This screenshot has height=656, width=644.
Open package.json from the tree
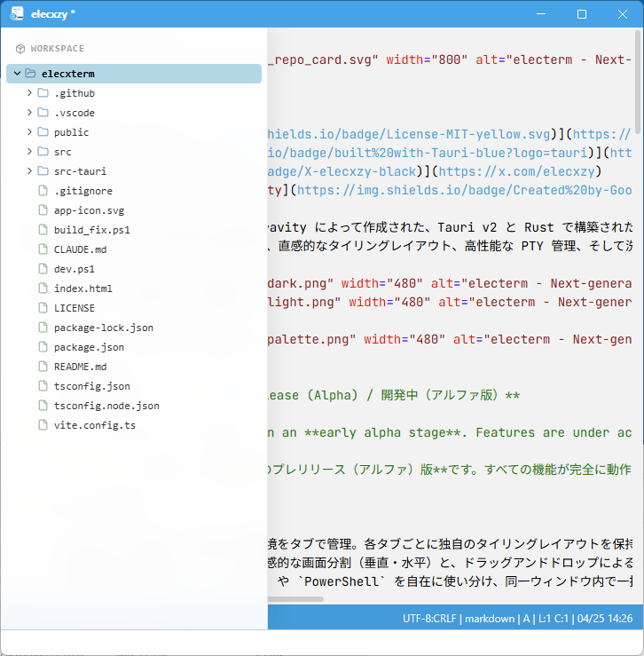point(89,347)
